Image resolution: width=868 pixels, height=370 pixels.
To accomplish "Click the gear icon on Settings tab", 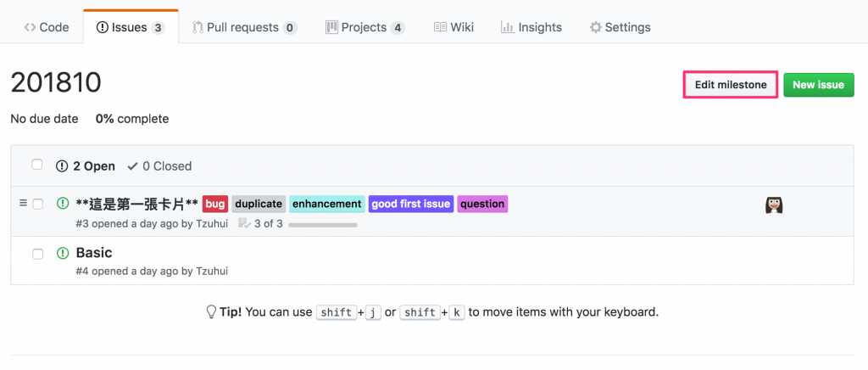I will [x=595, y=27].
